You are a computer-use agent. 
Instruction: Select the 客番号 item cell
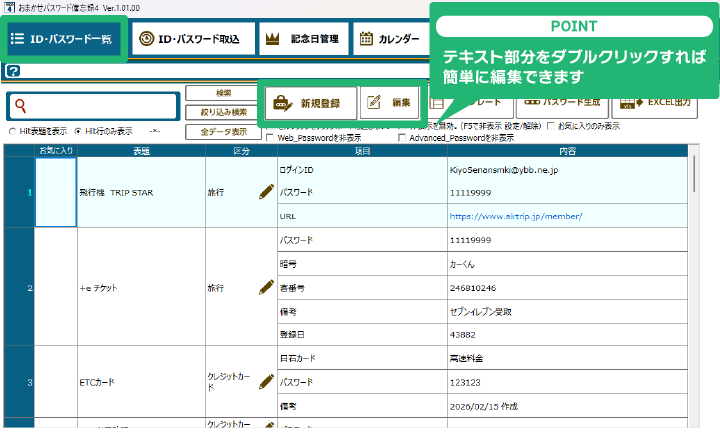coord(363,288)
